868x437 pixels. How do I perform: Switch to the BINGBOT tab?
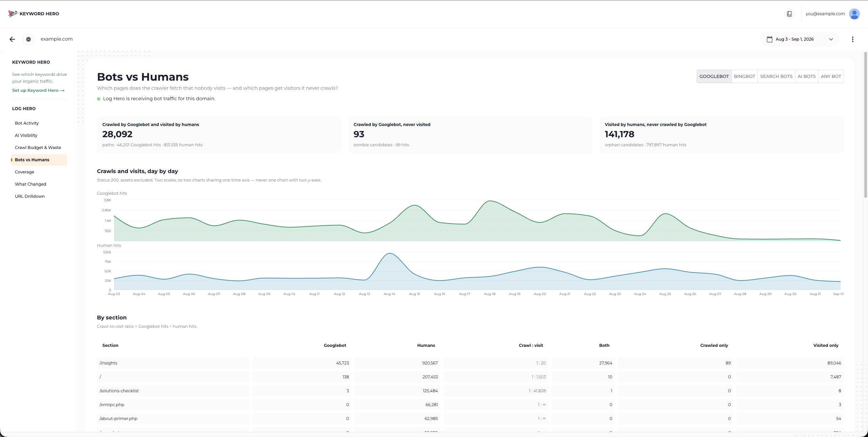tap(744, 76)
